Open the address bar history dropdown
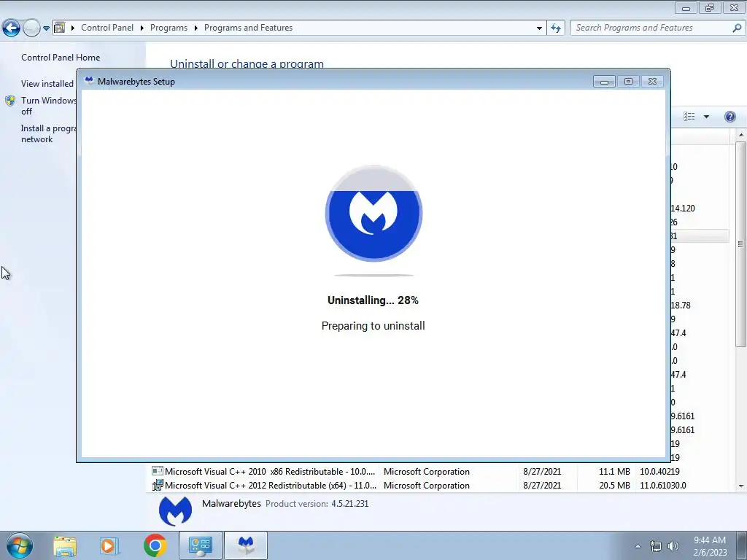Viewport: 747px width, 560px height. click(x=539, y=28)
